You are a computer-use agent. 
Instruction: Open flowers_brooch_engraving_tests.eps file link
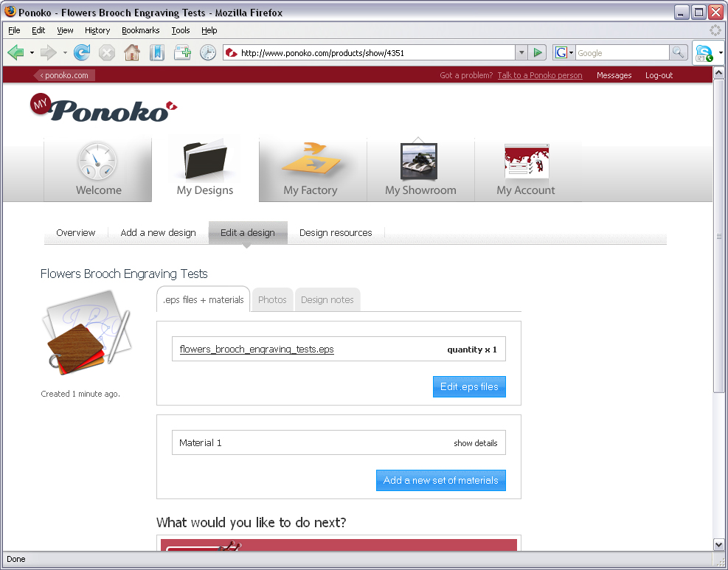click(x=257, y=349)
